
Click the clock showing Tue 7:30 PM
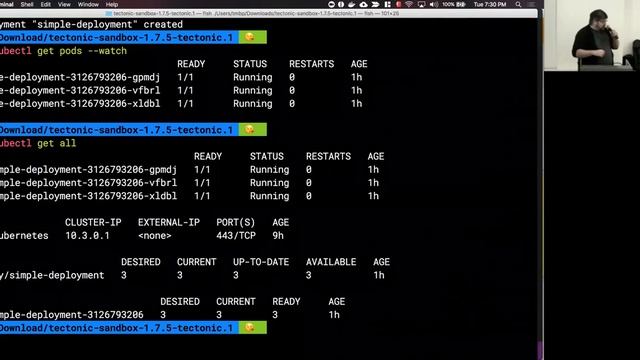(490, 4)
